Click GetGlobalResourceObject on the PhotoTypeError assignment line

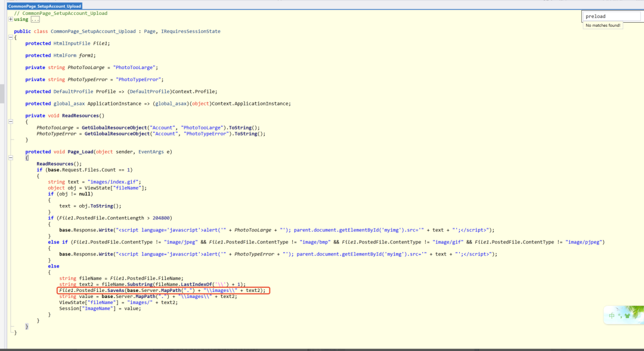pyautogui.click(x=117, y=134)
